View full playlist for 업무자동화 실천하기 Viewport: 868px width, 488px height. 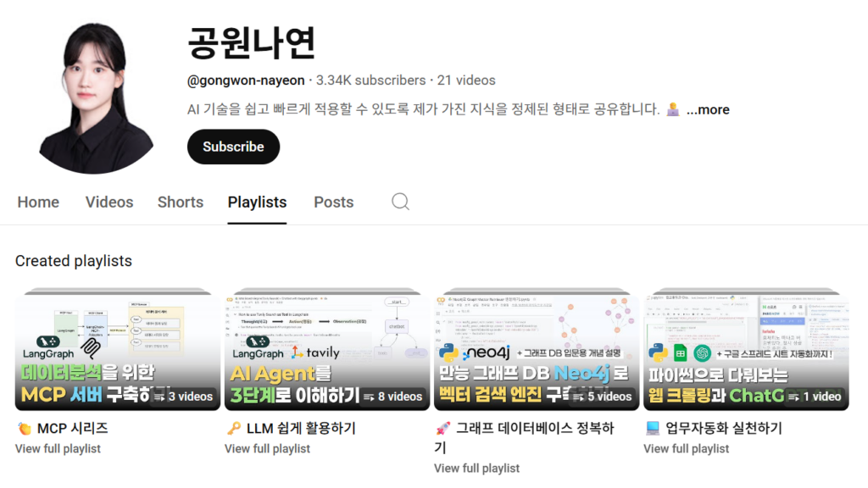[x=686, y=449]
